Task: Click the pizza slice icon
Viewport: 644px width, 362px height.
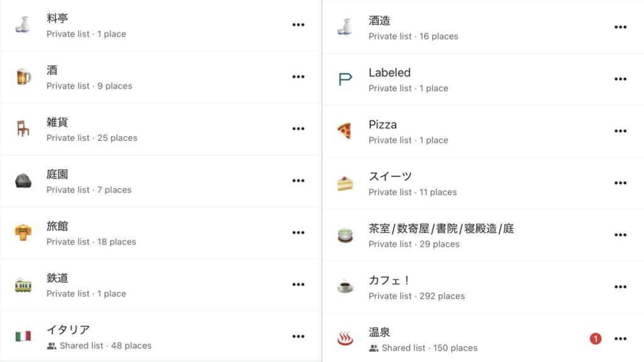Action: tap(345, 131)
